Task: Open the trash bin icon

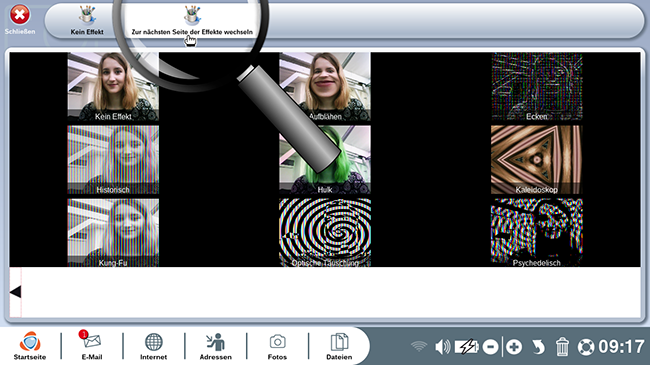Action: pos(562,347)
